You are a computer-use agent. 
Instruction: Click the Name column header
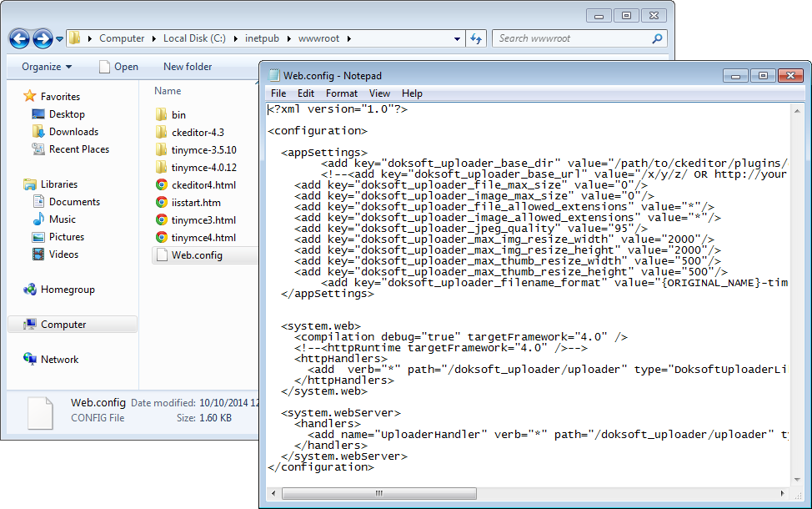click(x=168, y=91)
